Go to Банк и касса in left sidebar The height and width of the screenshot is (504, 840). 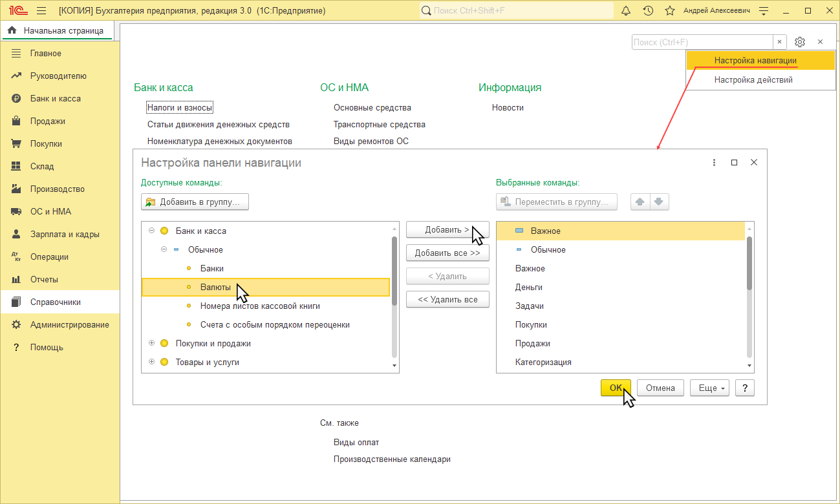[x=59, y=98]
